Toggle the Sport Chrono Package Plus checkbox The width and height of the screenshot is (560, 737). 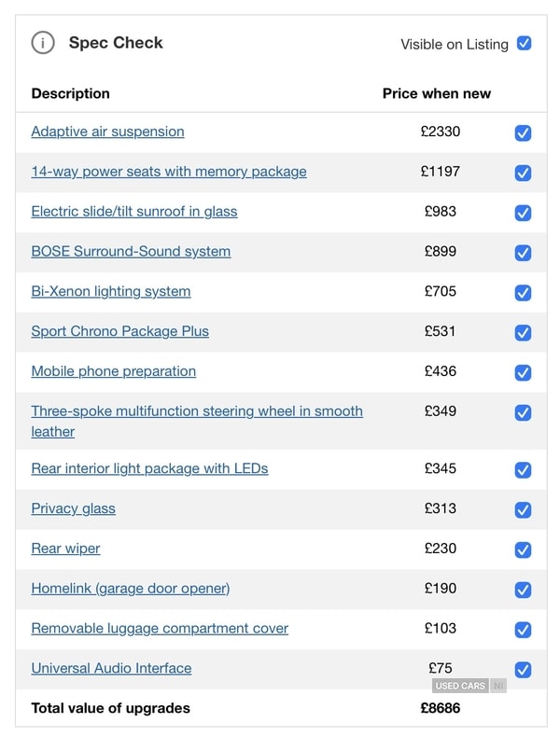[x=524, y=332]
